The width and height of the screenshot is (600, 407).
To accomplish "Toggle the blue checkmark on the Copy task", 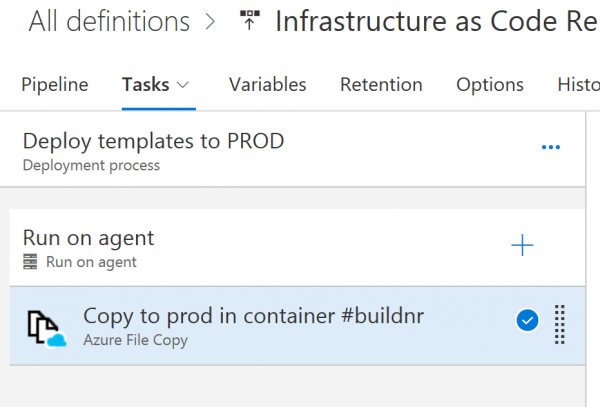I will [528, 321].
